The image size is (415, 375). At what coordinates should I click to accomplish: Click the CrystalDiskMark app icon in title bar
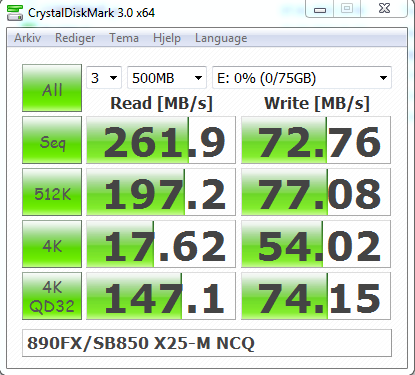coord(15,13)
